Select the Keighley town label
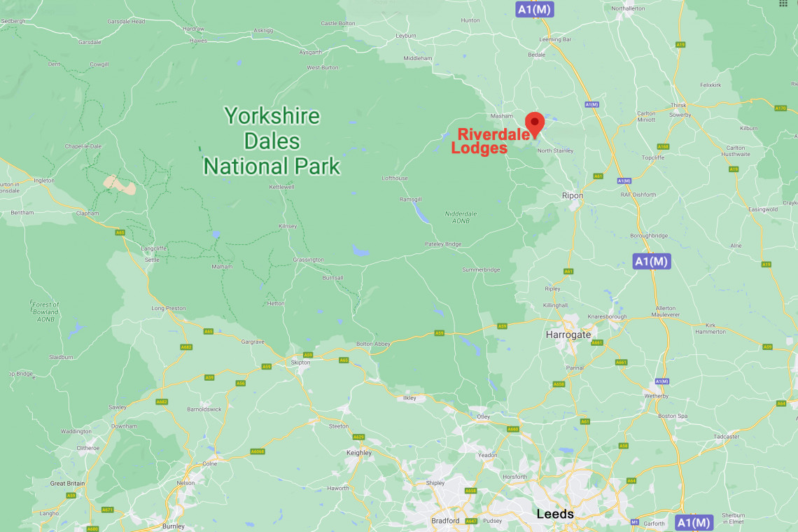The image size is (798, 532). 359,453
